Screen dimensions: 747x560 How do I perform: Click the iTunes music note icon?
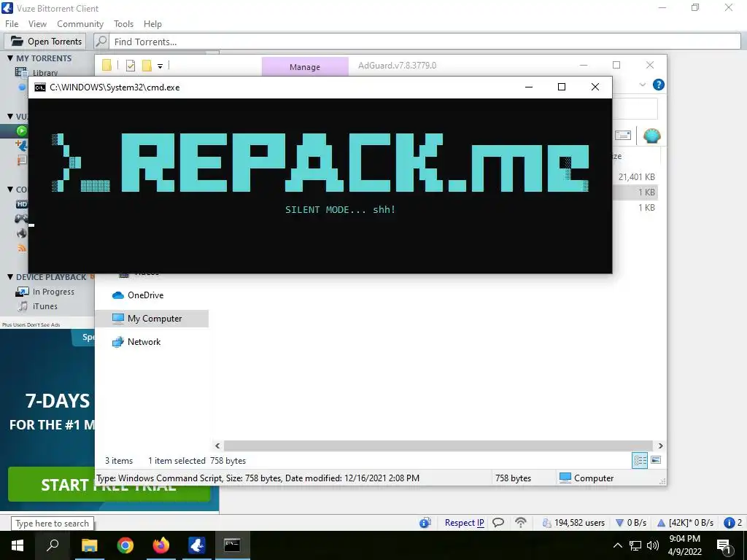23,306
